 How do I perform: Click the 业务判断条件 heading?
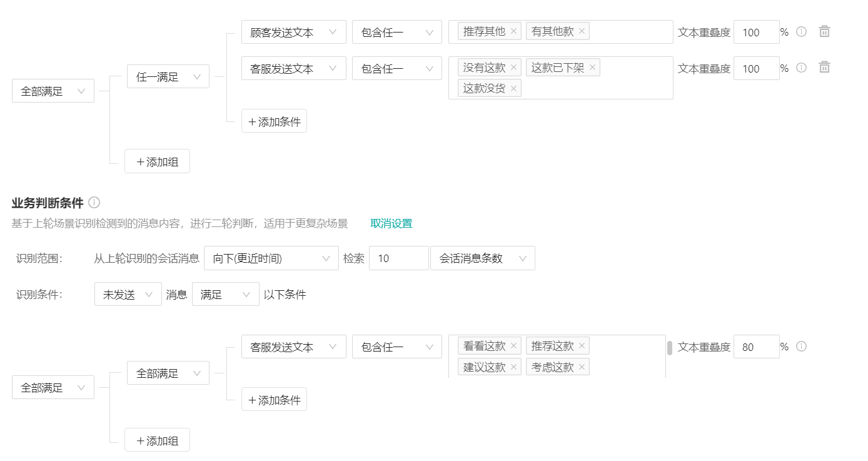(48, 202)
